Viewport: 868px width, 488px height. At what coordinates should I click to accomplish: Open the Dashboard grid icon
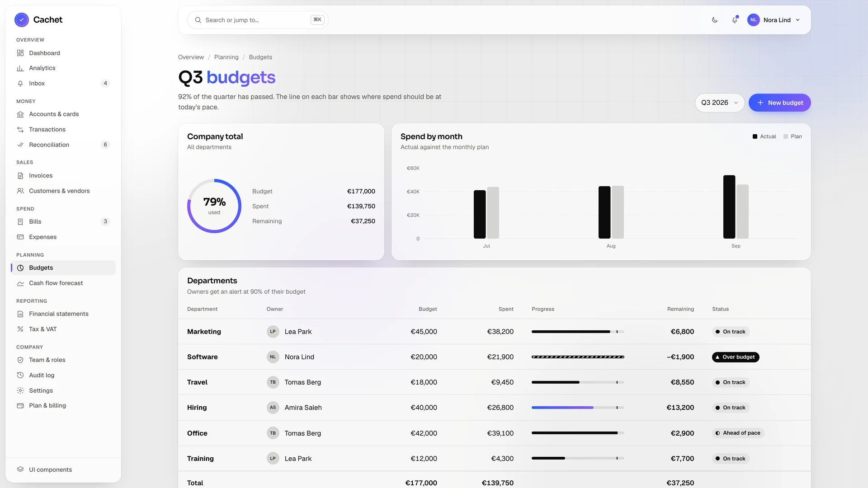click(x=20, y=53)
